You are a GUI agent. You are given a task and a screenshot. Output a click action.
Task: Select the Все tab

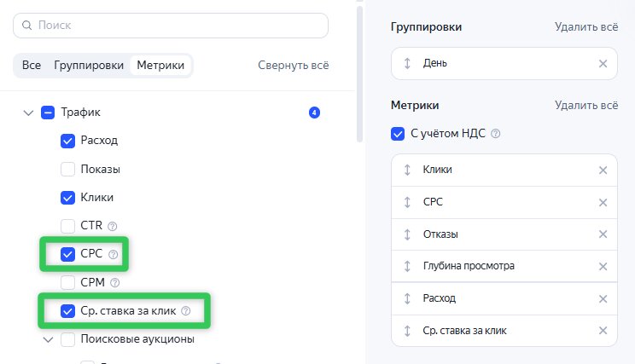click(32, 65)
